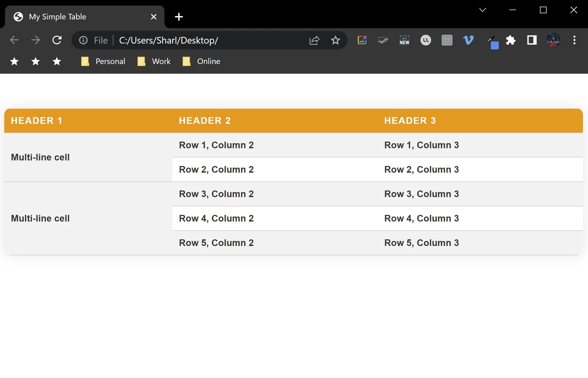The width and height of the screenshot is (588, 378).
Task: Open the Work bookmarks folder
Action: click(x=154, y=61)
